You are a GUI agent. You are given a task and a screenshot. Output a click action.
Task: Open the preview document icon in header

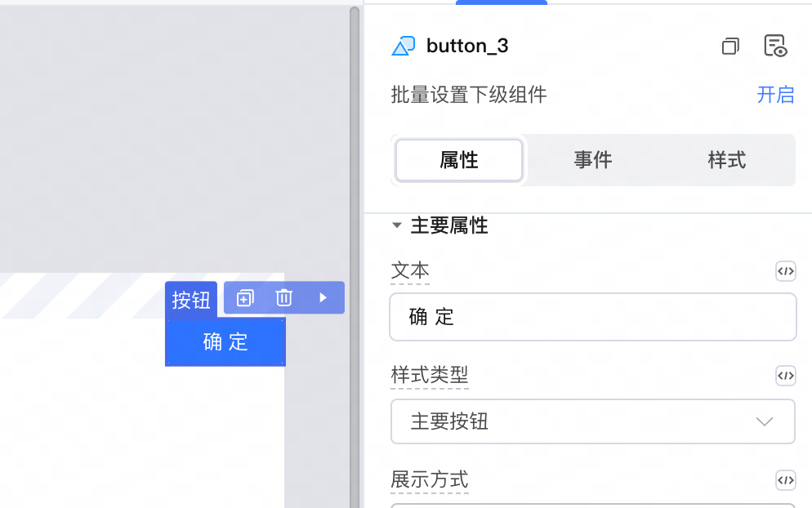coord(775,46)
